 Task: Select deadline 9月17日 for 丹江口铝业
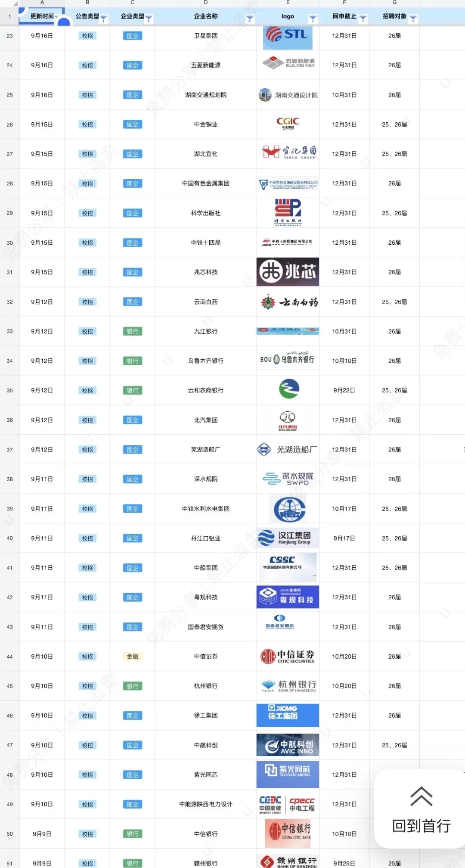click(344, 538)
